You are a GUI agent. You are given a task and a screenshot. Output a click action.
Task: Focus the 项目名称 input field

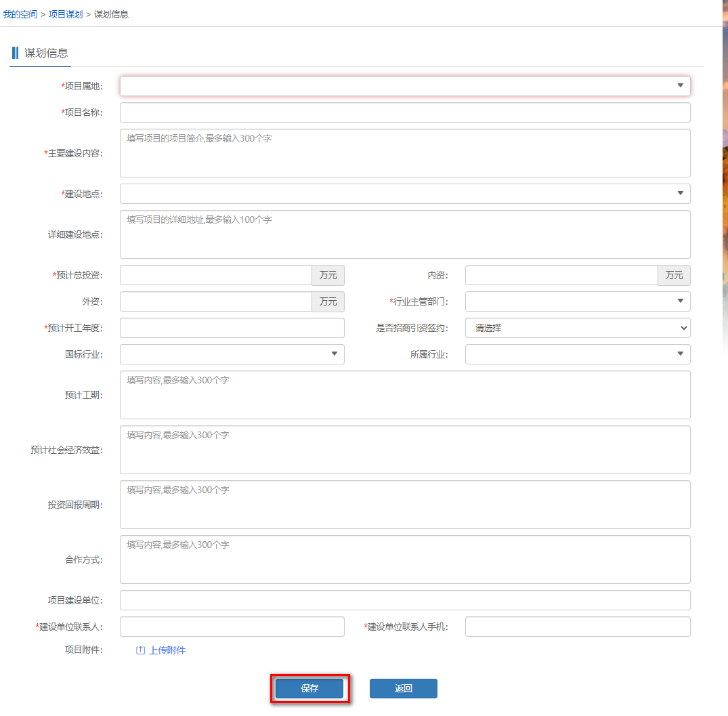405,112
